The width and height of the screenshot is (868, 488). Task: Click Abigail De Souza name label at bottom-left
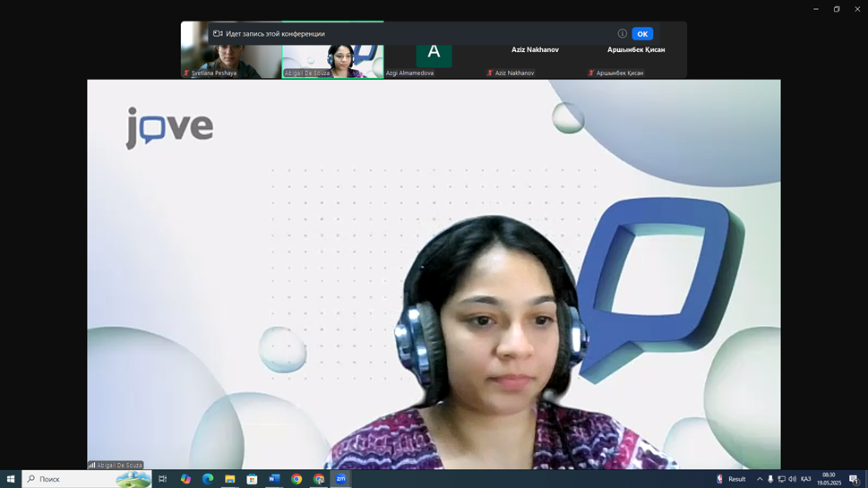pos(119,466)
